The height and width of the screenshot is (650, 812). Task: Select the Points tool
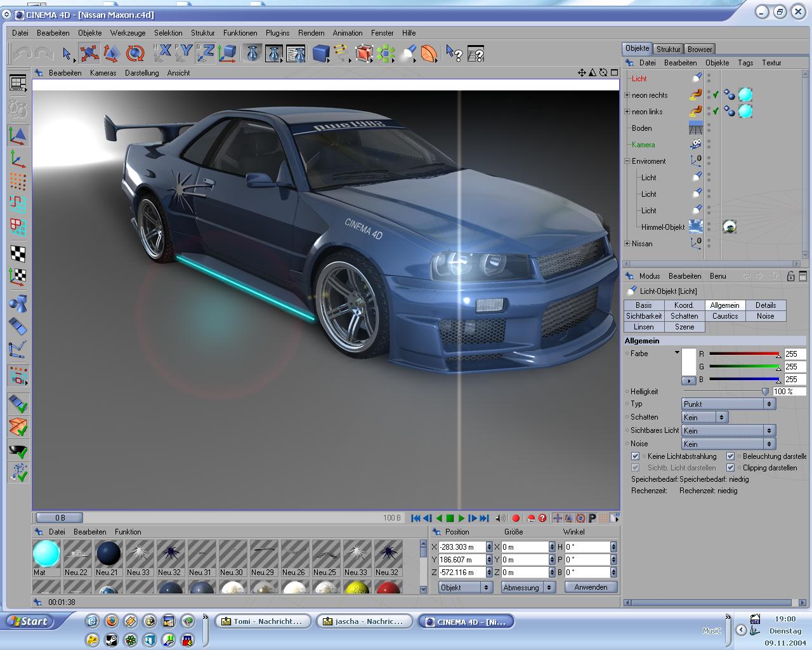[x=18, y=182]
